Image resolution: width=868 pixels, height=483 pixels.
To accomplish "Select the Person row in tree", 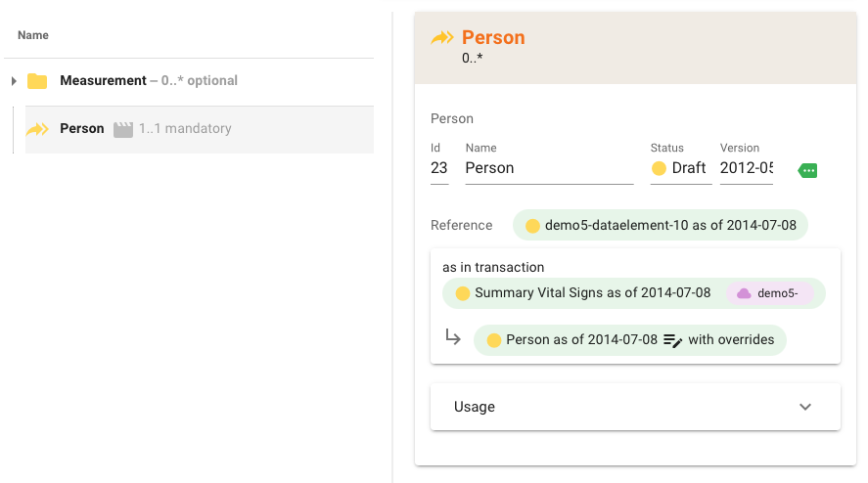I will (196, 129).
